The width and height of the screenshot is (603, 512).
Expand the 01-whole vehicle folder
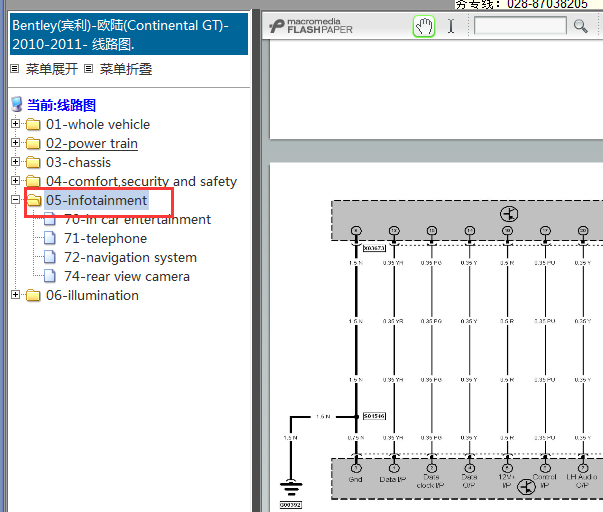pos(15,124)
